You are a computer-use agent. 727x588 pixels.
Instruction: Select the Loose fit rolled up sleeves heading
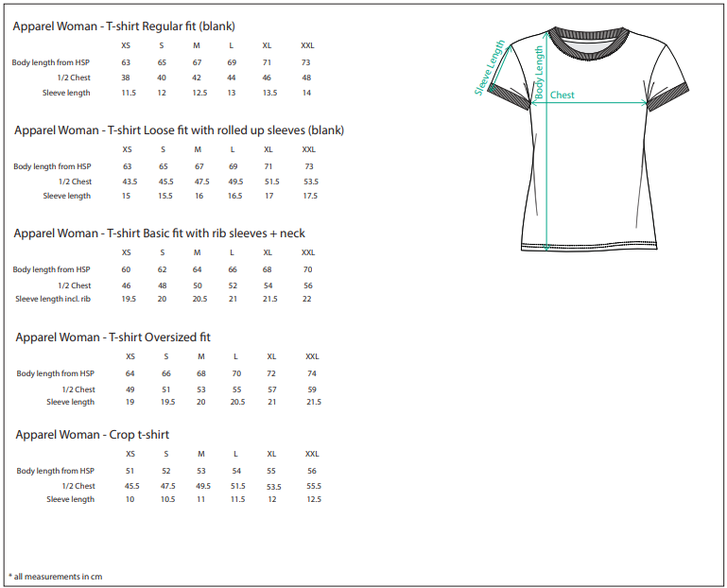(x=179, y=130)
